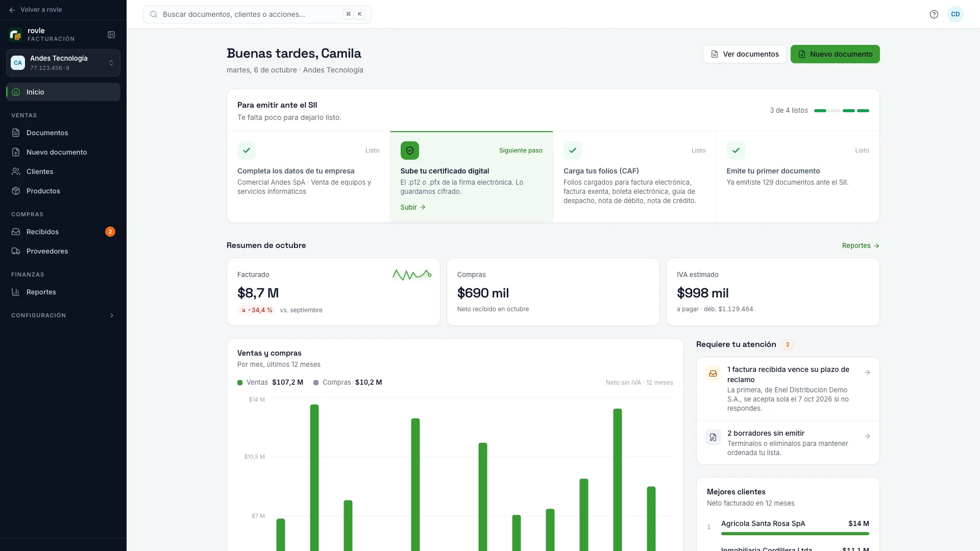Click the Ver documentos button
This screenshot has width=980, height=551.
pos(745,54)
